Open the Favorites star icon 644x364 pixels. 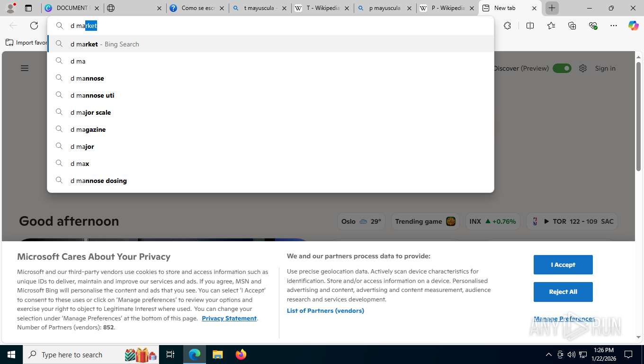click(x=551, y=26)
